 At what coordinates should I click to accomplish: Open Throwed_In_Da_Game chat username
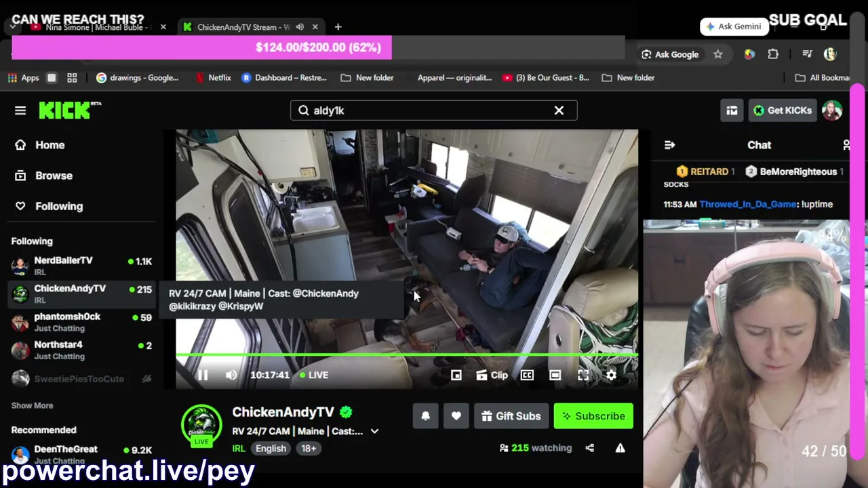[749, 204]
